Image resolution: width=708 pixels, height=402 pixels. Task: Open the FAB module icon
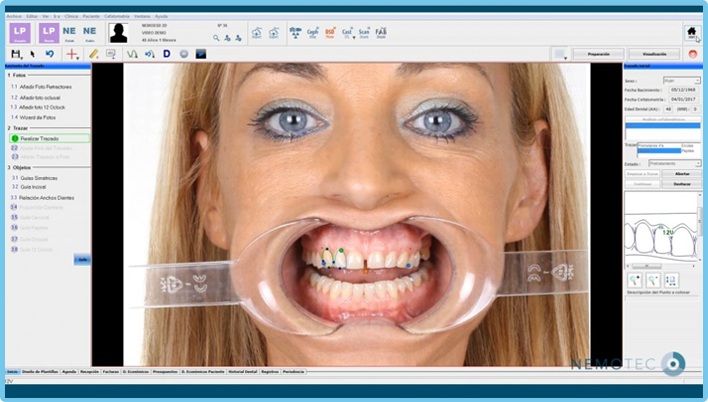point(381,33)
